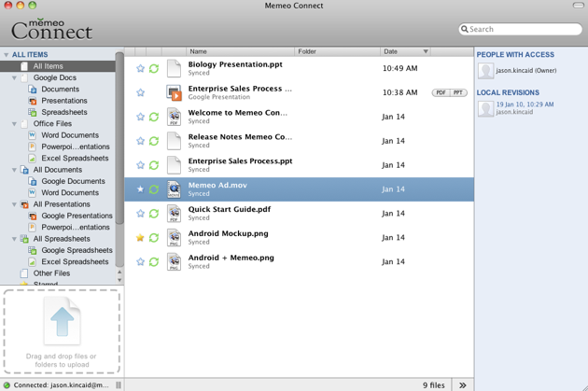Click the sync icon next to Android Mockup.png

[x=154, y=238]
